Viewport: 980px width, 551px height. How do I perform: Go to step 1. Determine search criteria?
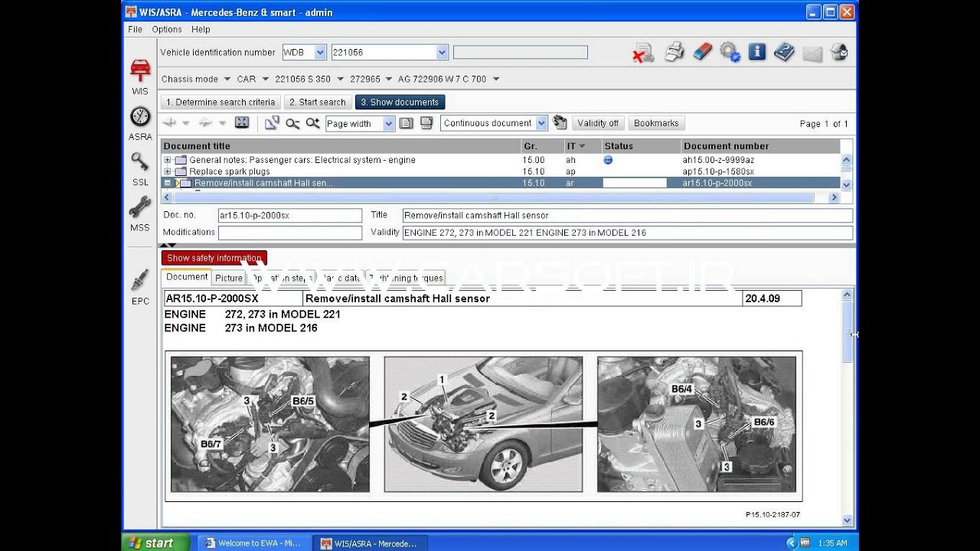click(x=220, y=102)
